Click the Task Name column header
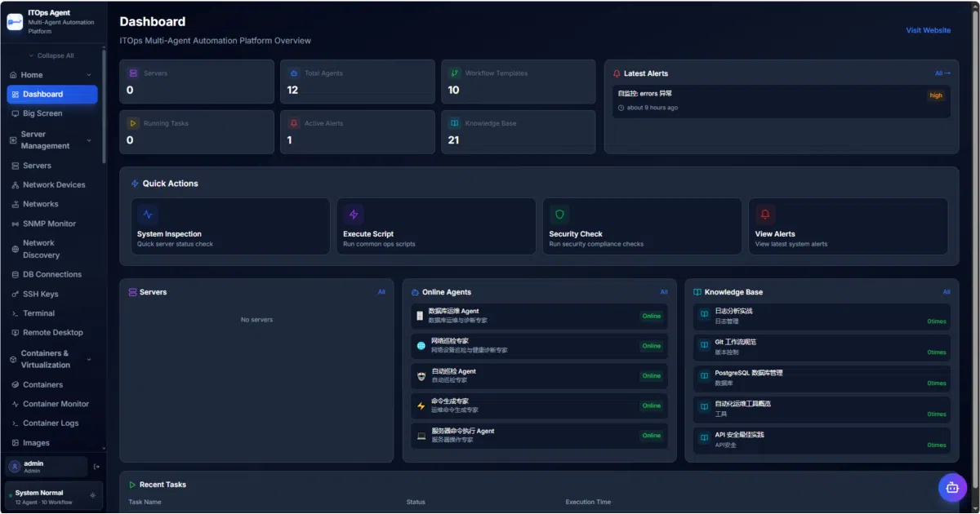Image resolution: width=980 pixels, height=514 pixels. click(x=145, y=502)
